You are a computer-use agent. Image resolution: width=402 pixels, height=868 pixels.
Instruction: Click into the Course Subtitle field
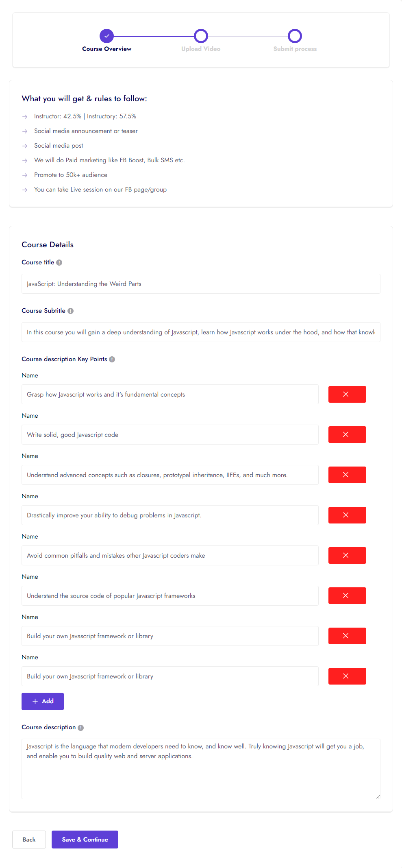[201, 332]
